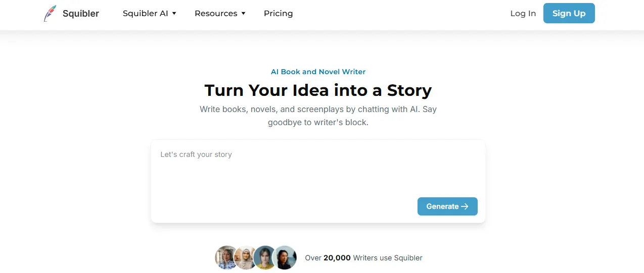
Task: Select the avatar of woman in yellow top
Action: point(264,257)
